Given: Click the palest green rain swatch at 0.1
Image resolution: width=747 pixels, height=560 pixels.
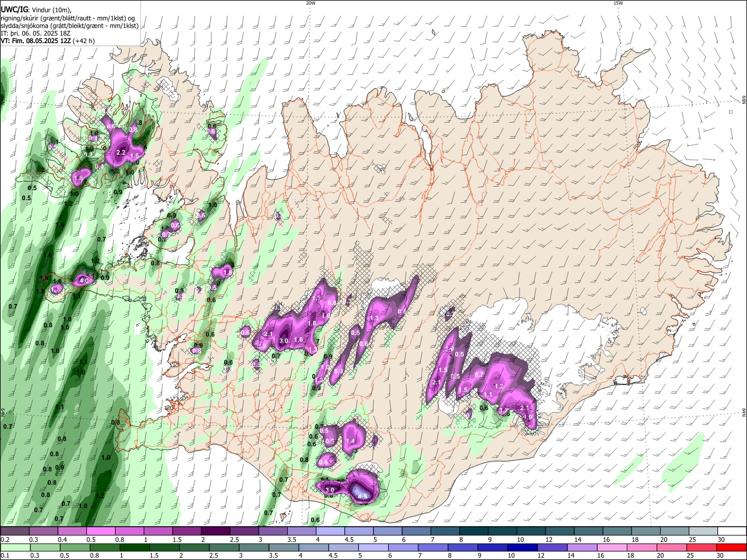Looking at the screenshot, I should 15,548.
